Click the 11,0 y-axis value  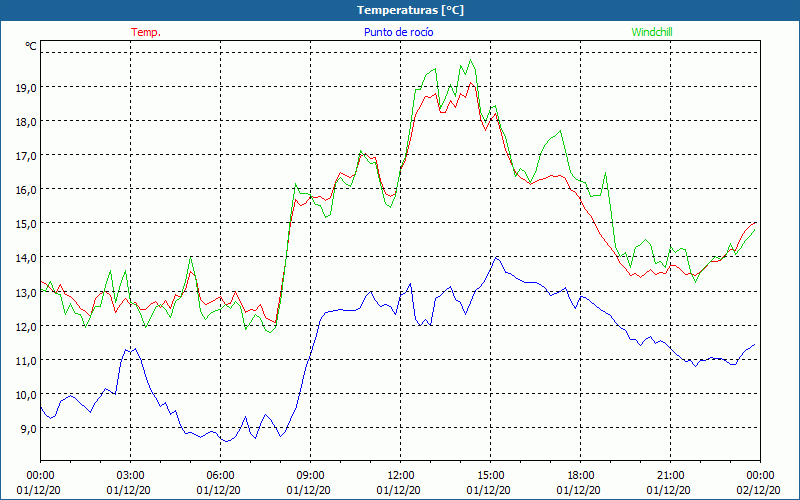point(26,361)
